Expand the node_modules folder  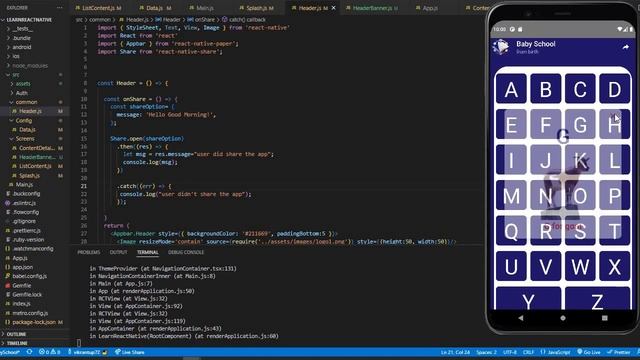coord(30,66)
